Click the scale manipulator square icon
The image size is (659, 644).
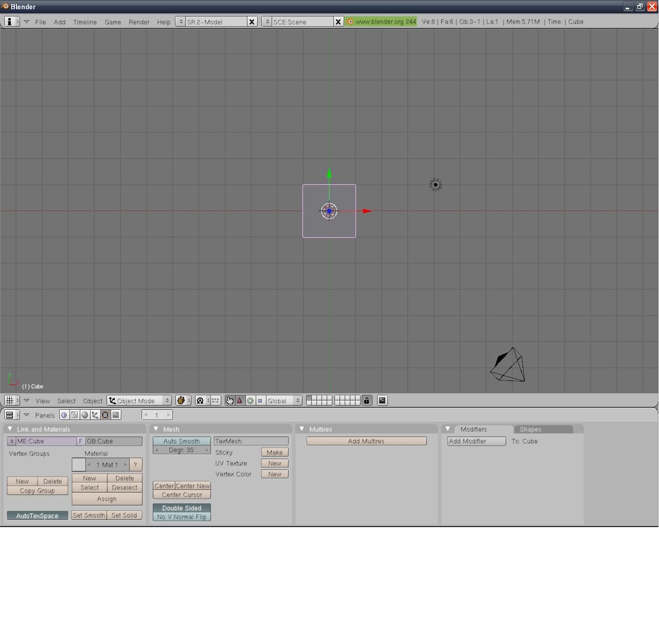point(260,401)
